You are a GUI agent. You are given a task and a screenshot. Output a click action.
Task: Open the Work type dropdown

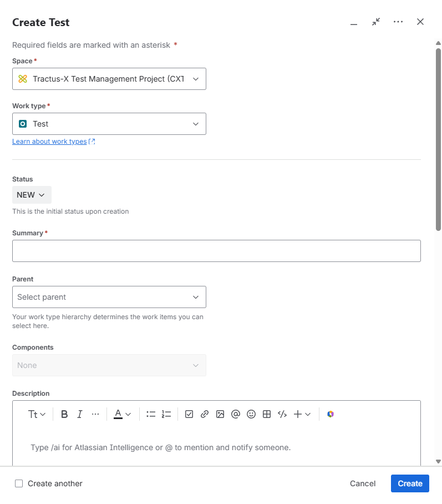pos(109,124)
